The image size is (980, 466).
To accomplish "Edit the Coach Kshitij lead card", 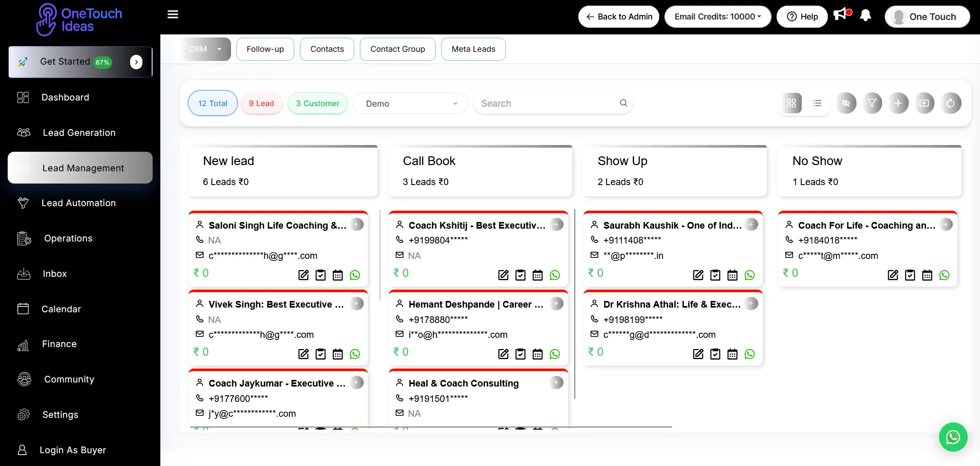I will click(503, 275).
